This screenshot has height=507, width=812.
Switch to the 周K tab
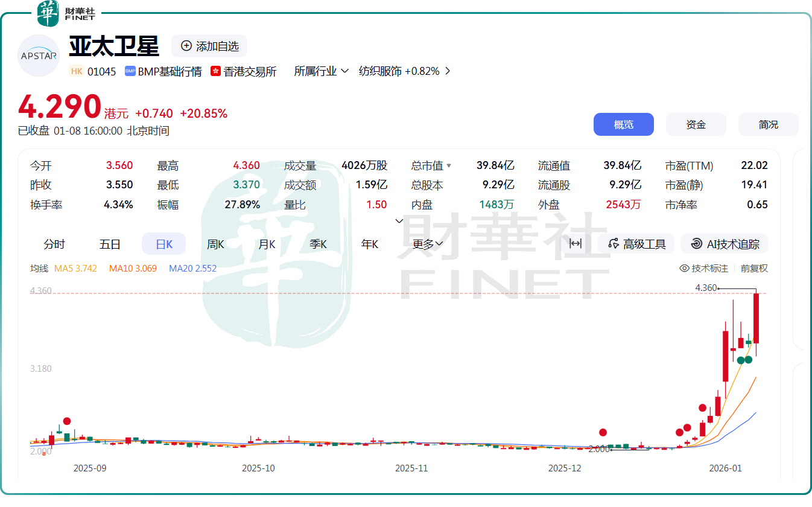coord(215,244)
